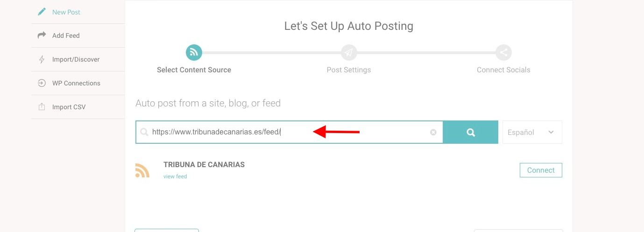
Task: Click the Add Feed arrow icon
Action: [42, 35]
